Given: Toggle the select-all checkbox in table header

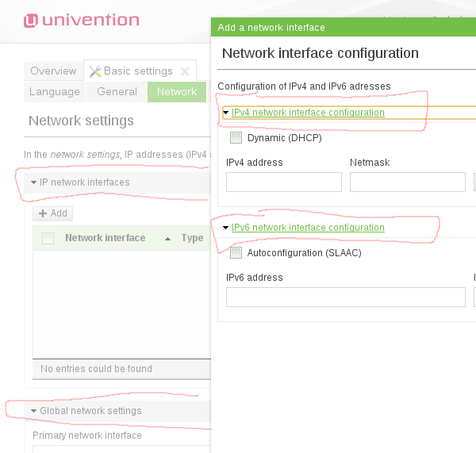Looking at the screenshot, I should (48, 238).
